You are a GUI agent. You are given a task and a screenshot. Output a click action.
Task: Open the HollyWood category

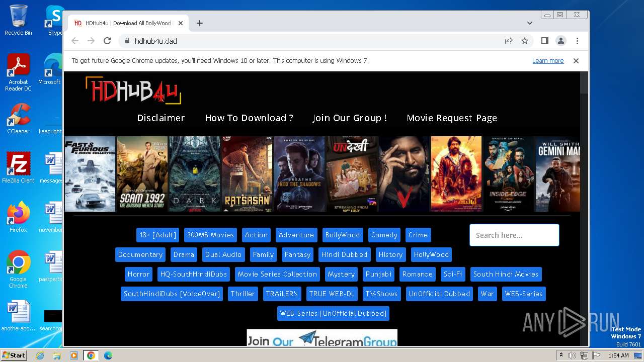tap(431, 254)
